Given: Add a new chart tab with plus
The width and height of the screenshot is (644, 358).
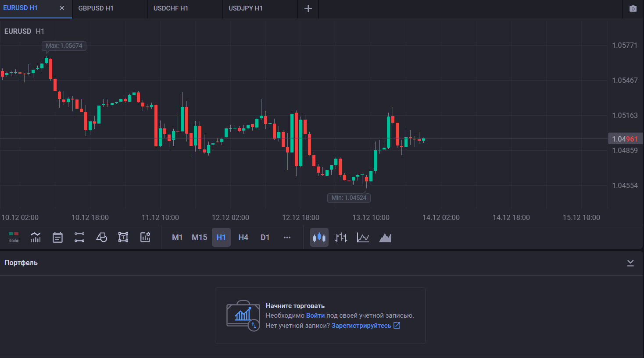Looking at the screenshot, I should pos(308,9).
